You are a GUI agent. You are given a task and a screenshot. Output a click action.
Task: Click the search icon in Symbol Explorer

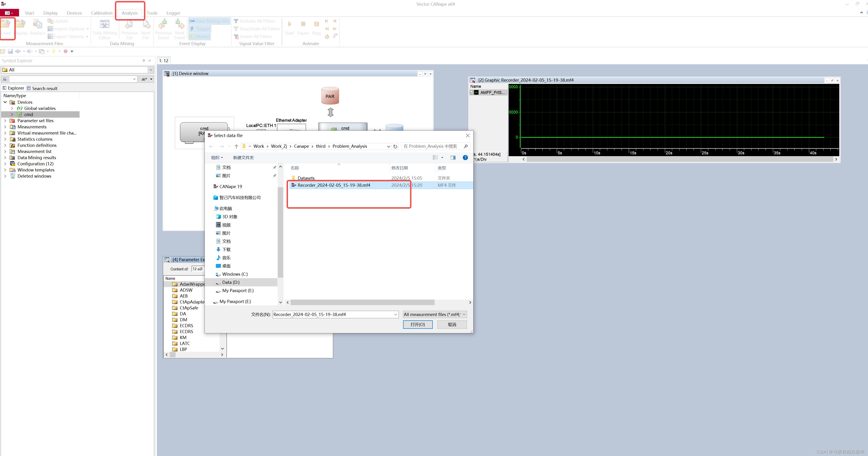(4, 79)
